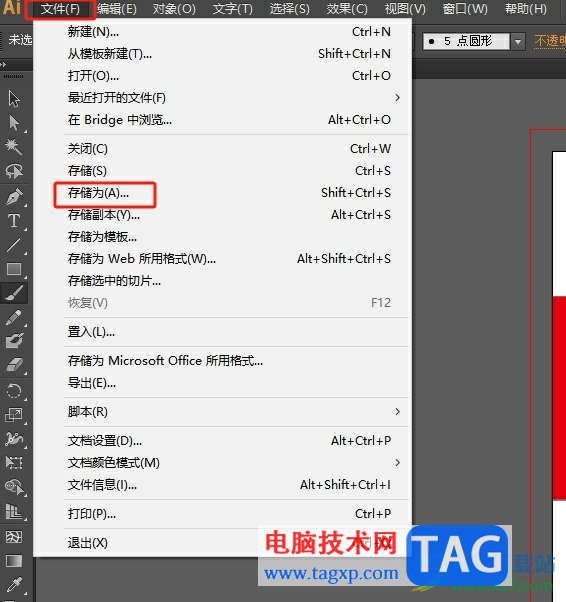The height and width of the screenshot is (602, 566).
Task: Expand 最近打开的文件(F) submenu
Action: (x=397, y=98)
